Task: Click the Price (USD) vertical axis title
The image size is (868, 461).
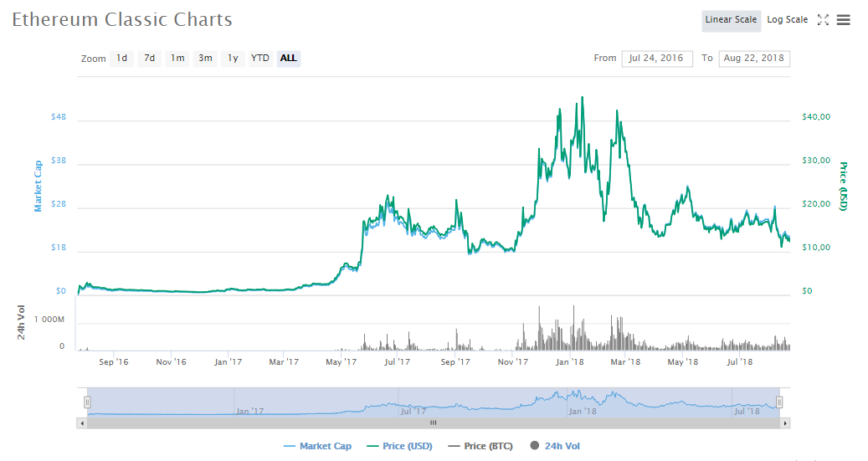Action: [843, 186]
